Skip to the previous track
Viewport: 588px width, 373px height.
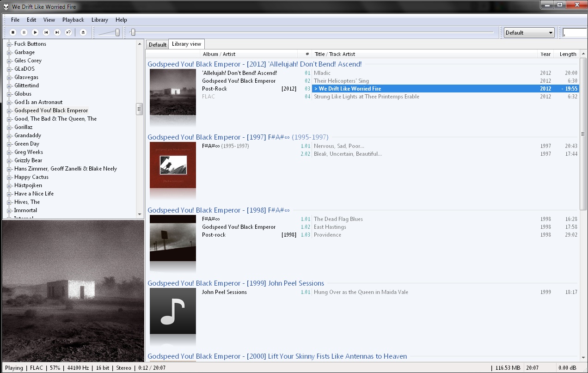pyautogui.click(x=46, y=32)
